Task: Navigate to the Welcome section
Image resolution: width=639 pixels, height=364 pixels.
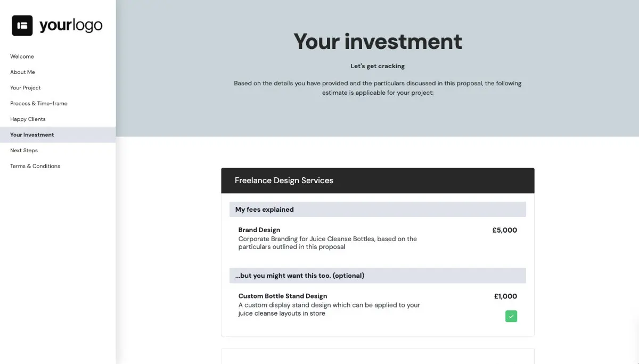Action: pos(22,56)
